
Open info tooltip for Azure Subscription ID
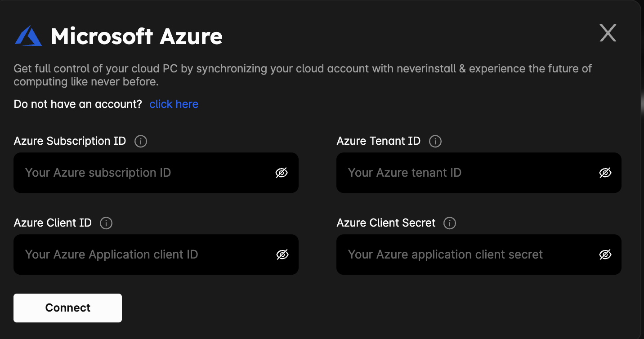pos(141,141)
